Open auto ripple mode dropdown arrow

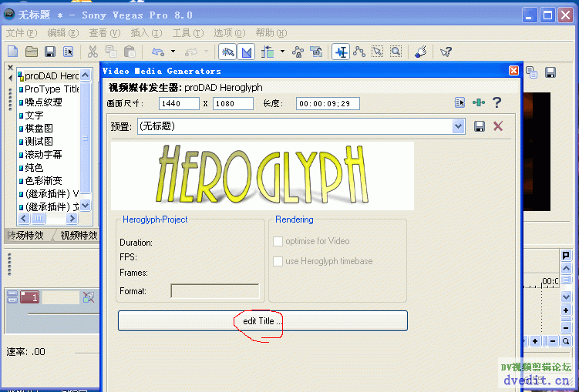pos(282,52)
